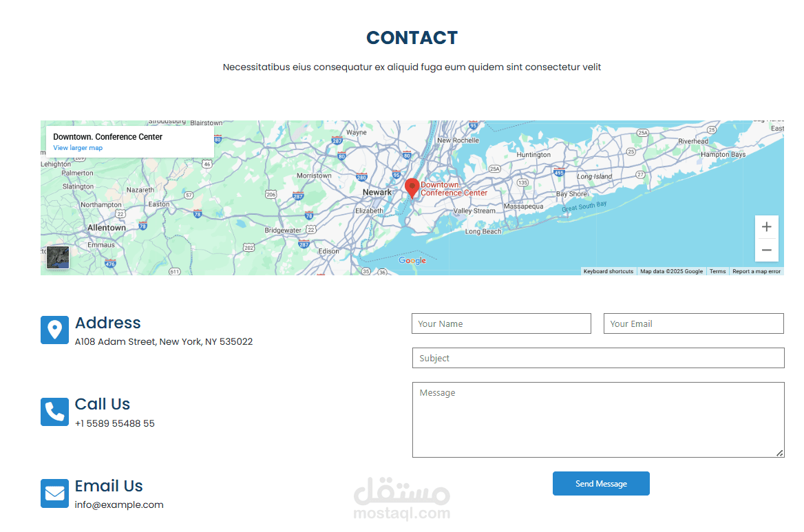Click the blue phone icon beside Call Us
Image resolution: width=804 pixels, height=532 pixels.
tap(55, 412)
